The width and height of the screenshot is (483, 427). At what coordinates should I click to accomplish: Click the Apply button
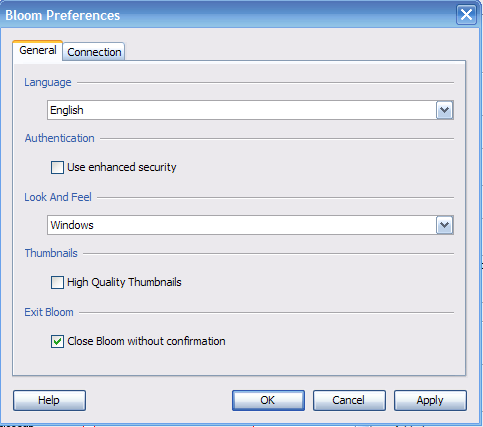(430, 400)
